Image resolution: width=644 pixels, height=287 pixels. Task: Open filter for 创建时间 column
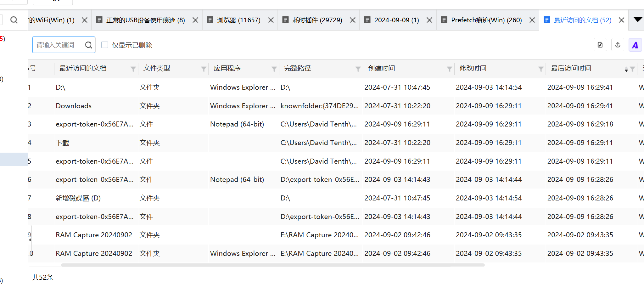[x=450, y=69]
